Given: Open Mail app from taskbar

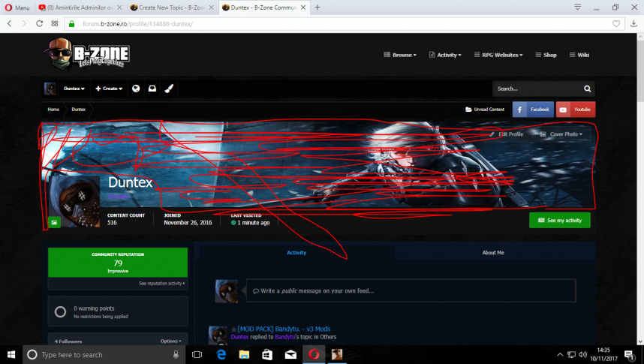Looking at the screenshot, I should (290, 354).
